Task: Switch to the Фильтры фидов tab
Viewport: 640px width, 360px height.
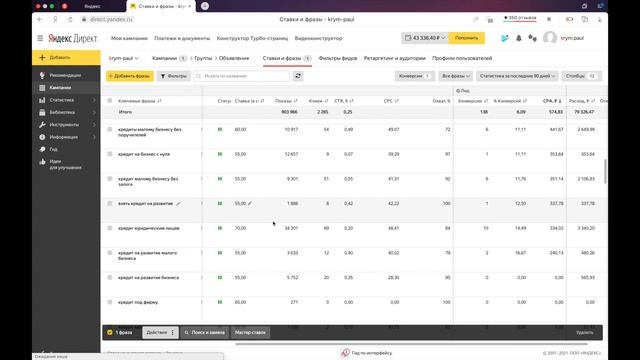Action: coord(338,58)
